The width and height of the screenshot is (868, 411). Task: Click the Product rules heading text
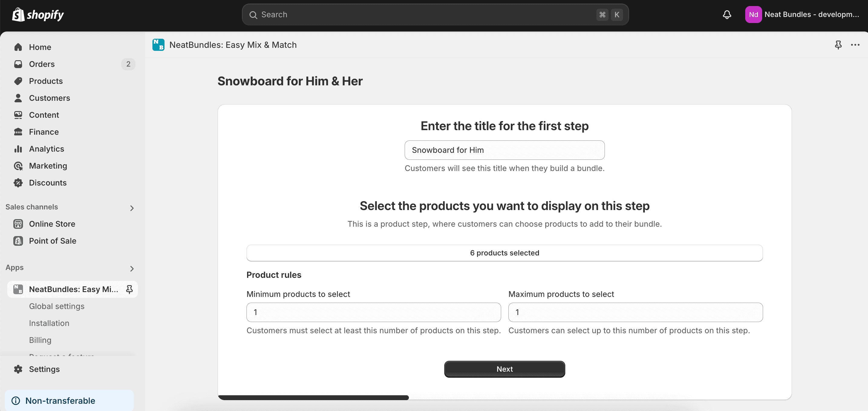tap(274, 275)
